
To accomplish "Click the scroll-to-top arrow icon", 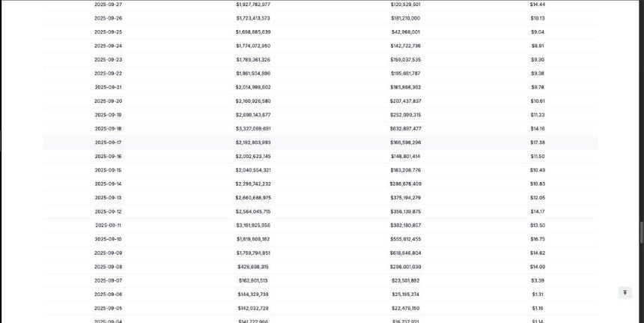I will coord(625,292).
